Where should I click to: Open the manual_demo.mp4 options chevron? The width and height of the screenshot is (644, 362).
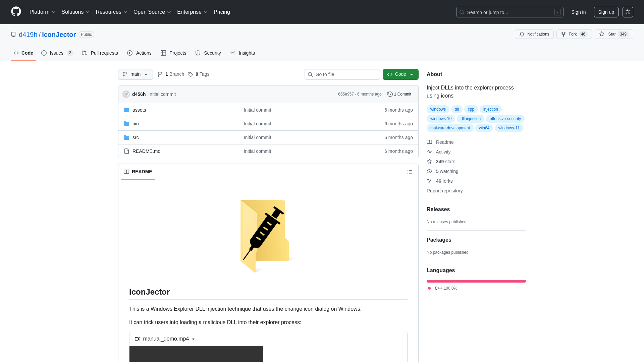tap(193, 339)
